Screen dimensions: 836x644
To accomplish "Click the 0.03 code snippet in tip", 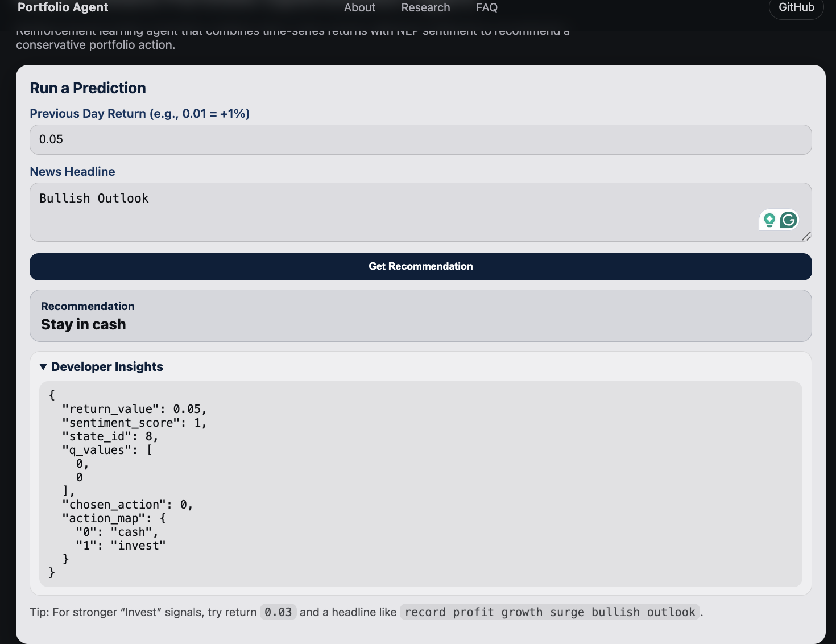I will pyautogui.click(x=278, y=612).
